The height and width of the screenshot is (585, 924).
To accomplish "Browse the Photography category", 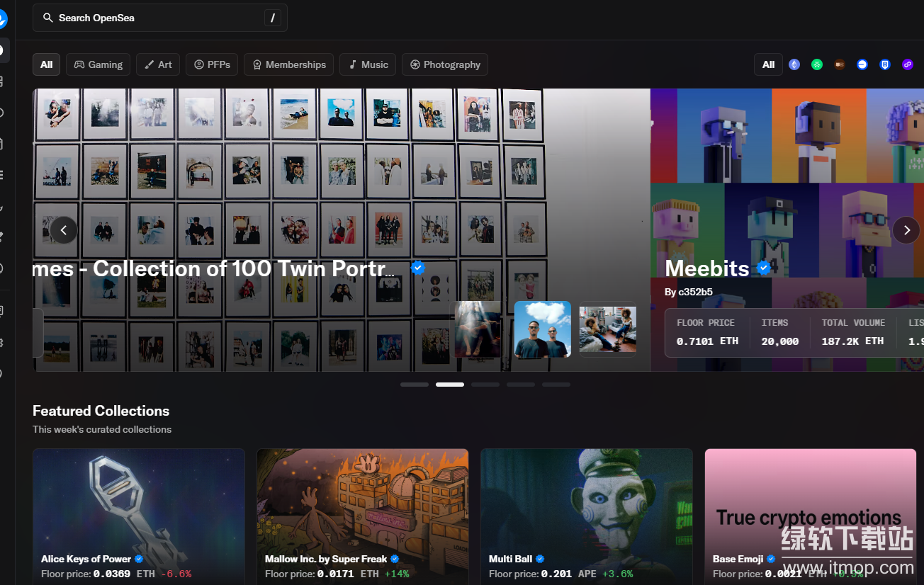I will [x=444, y=64].
